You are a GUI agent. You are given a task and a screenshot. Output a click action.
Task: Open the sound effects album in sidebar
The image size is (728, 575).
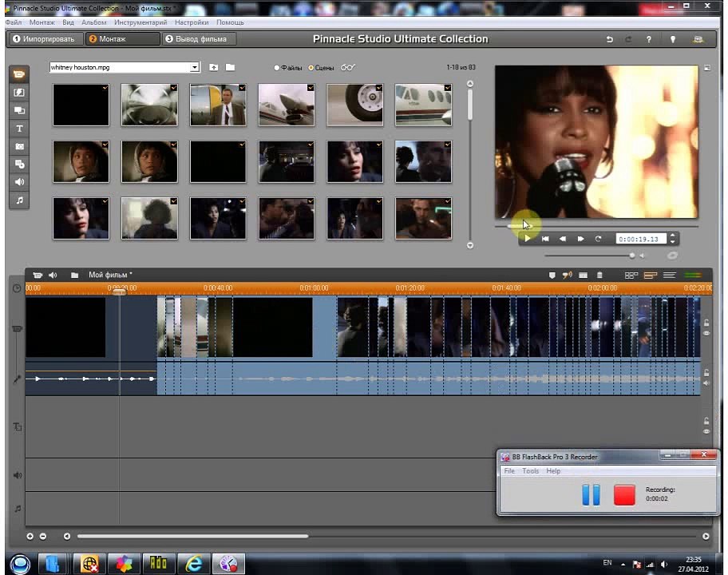point(19,182)
